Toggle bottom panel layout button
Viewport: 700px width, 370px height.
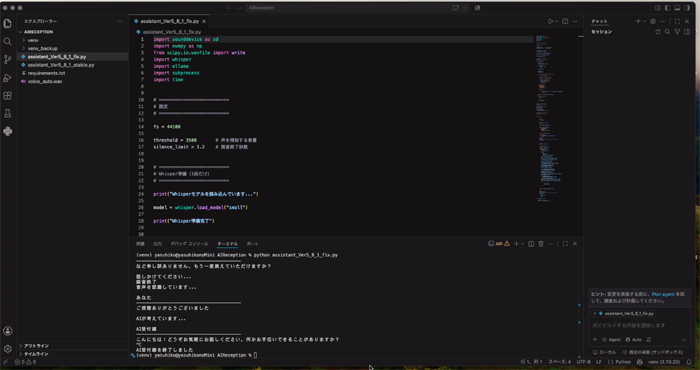(x=677, y=8)
